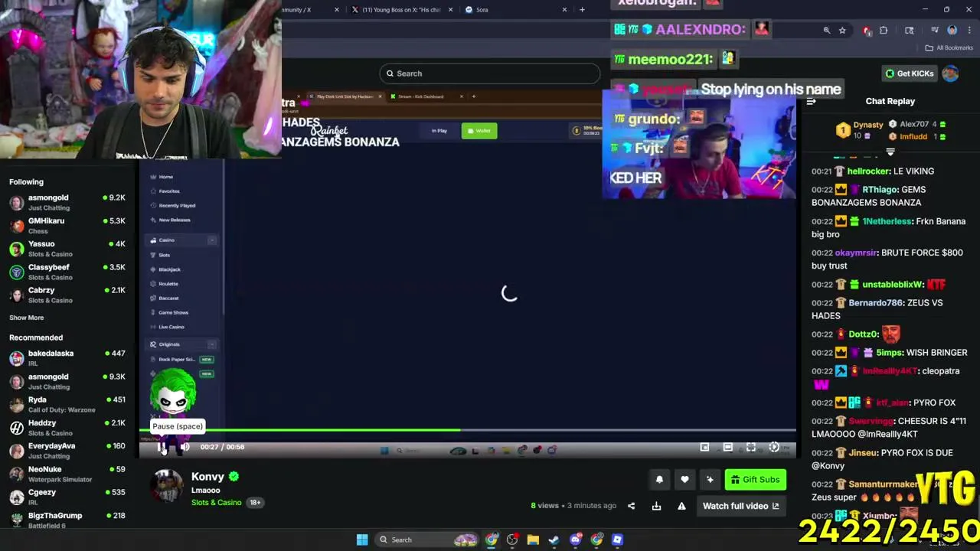The height and width of the screenshot is (551, 980).
Task: Open the browser extensions puzzle icon
Action: [x=884, y=31]
